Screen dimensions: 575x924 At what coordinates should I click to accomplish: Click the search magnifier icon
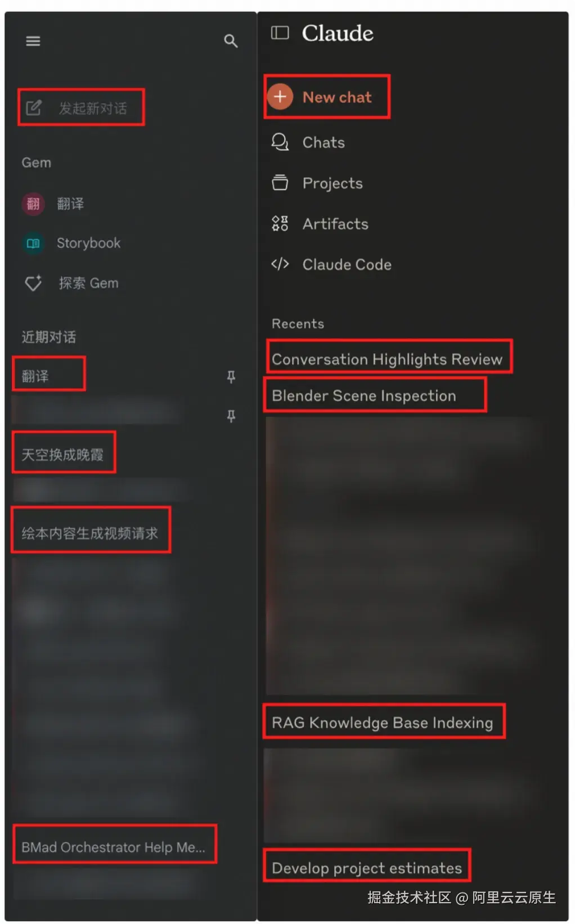[231, 41]
